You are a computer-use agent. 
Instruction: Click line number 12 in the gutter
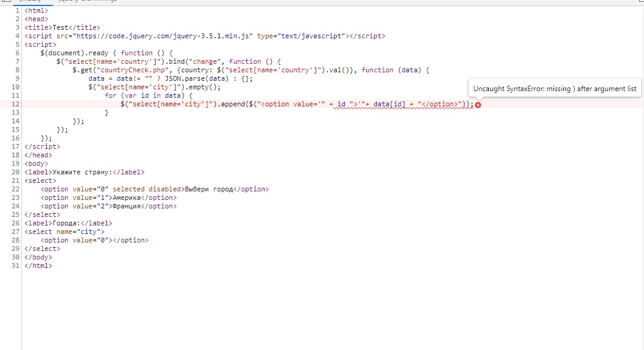tap(15, 104)
